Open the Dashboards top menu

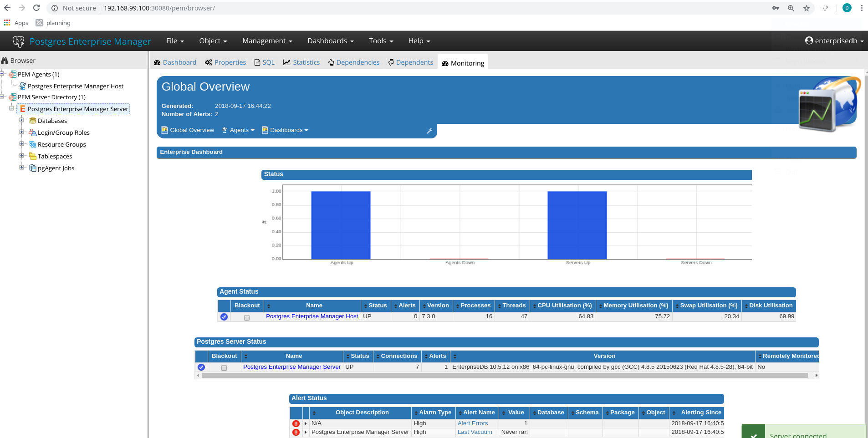pos(331,41)
